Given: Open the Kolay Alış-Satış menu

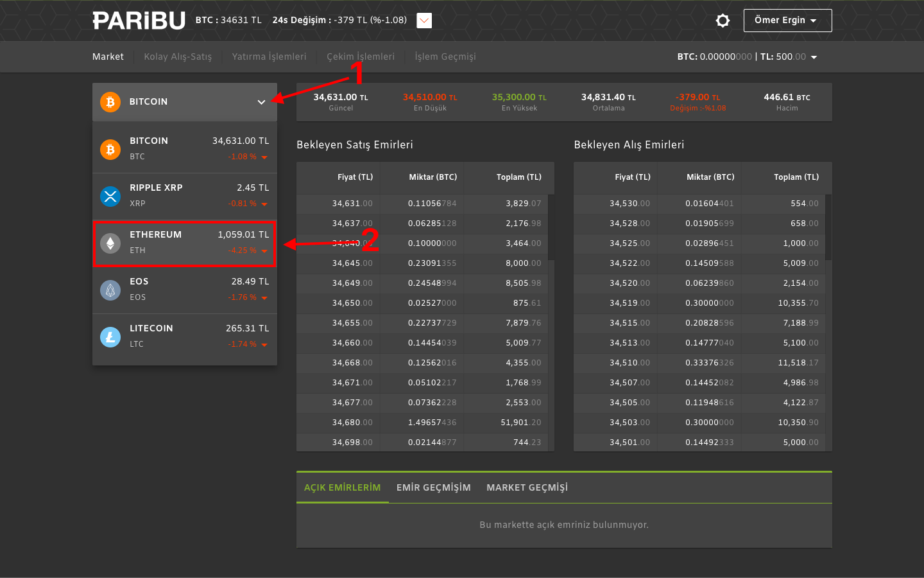Looking at the screenshot, I should (x=178, y=57).
